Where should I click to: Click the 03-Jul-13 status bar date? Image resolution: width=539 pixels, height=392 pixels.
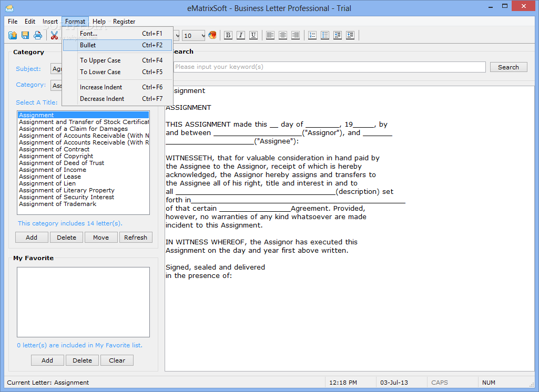394,383
